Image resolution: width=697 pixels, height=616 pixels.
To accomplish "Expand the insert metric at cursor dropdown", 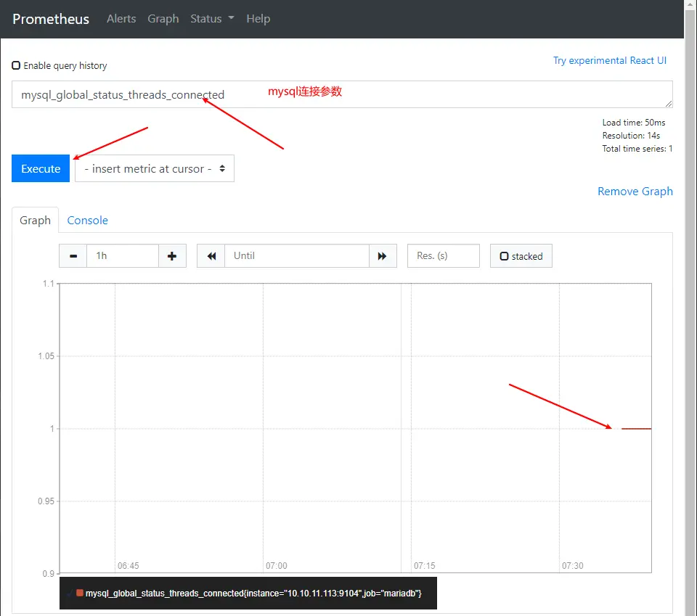I will click(x=155, y=168).
